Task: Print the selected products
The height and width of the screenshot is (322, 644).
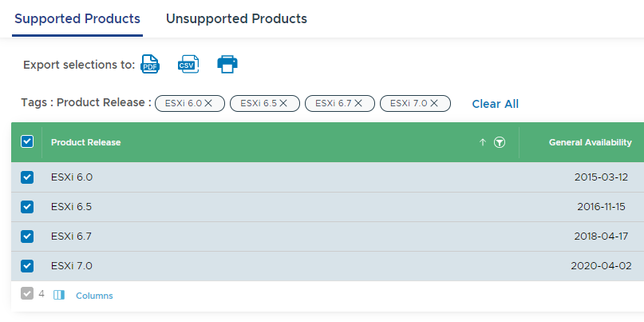Action: [227, 64]
